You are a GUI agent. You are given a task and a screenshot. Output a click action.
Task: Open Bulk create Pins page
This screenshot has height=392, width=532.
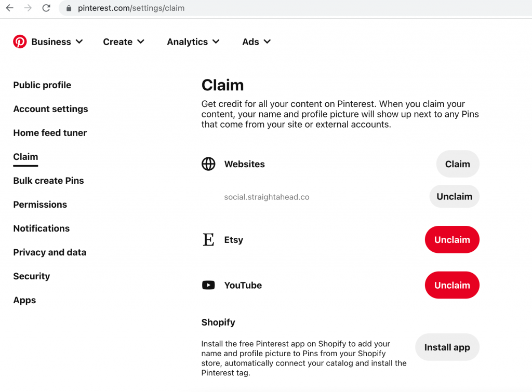[x=48, y=181]
